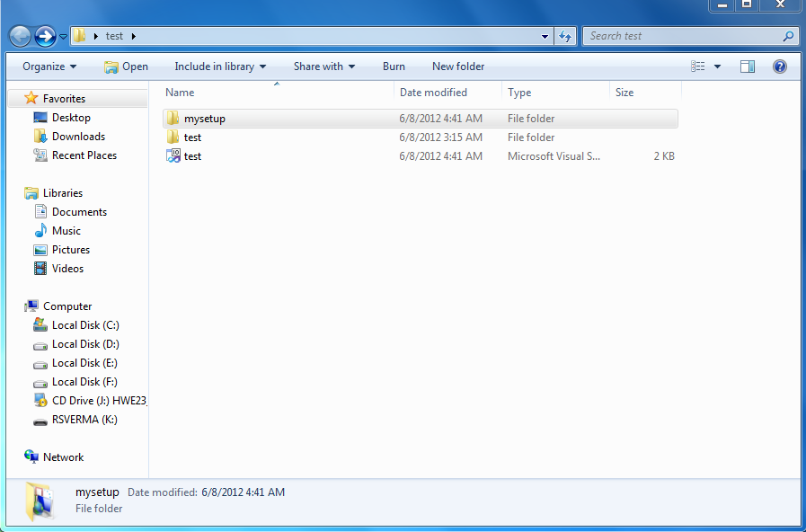The width and height of the screenshot is (806, 532).
Task: Open the recent pages dropdown arrow
Action: point(63,37)
